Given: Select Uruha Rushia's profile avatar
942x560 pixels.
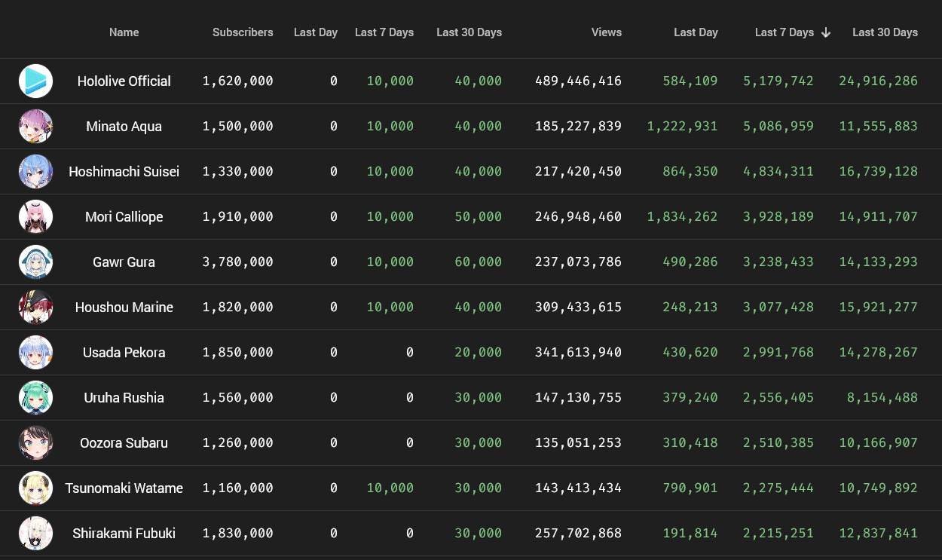Looking at the screenshot, I should point(35,397).
